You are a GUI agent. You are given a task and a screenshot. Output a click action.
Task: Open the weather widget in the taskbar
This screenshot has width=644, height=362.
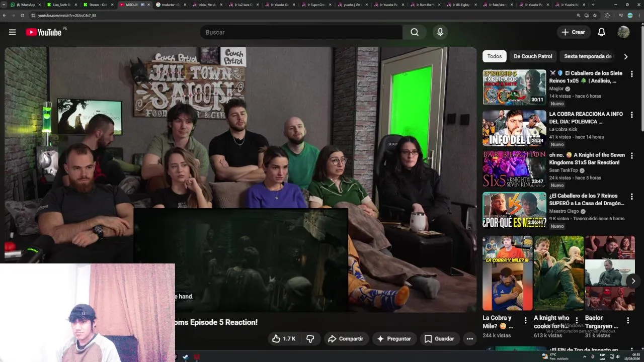pos(555,356)
